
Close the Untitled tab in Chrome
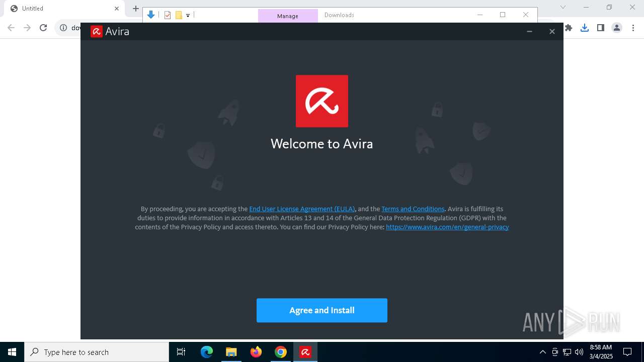[x=117, y=9]
